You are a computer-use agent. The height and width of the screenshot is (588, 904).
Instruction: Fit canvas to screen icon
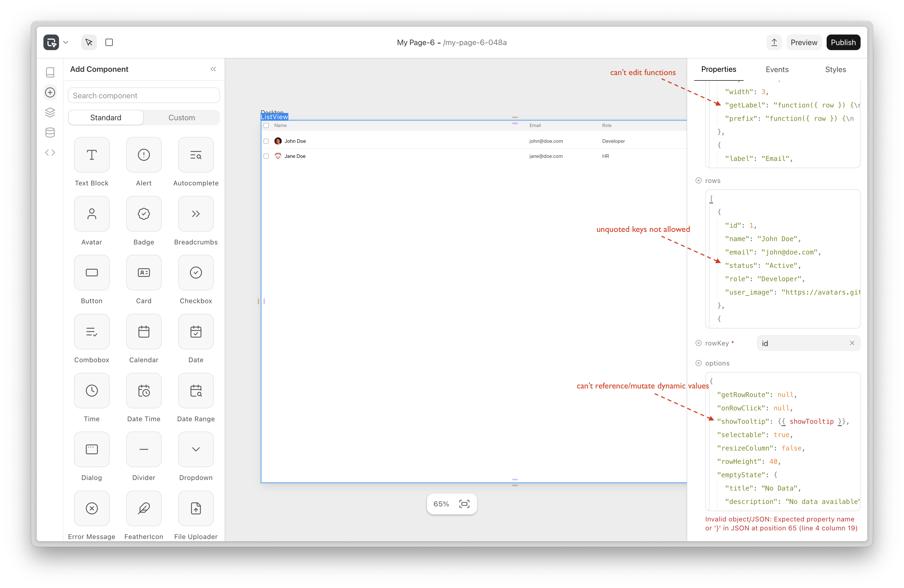pyautogui.click(x=464, y=504)
